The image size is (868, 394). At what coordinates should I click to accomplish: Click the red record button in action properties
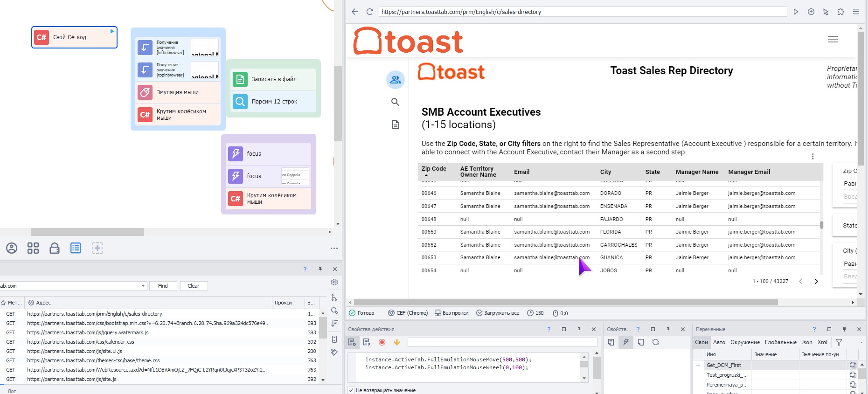[x=382, y=342]
